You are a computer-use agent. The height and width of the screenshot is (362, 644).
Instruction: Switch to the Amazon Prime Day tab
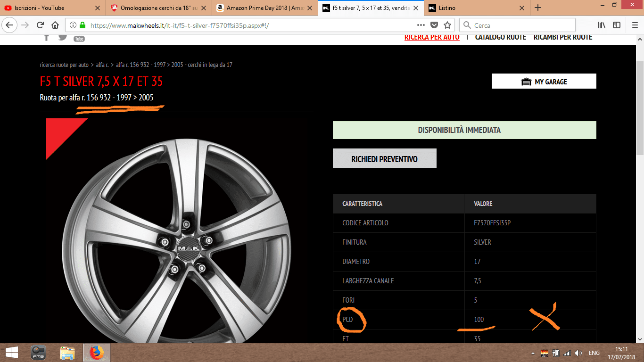click(x=264, y=8)
